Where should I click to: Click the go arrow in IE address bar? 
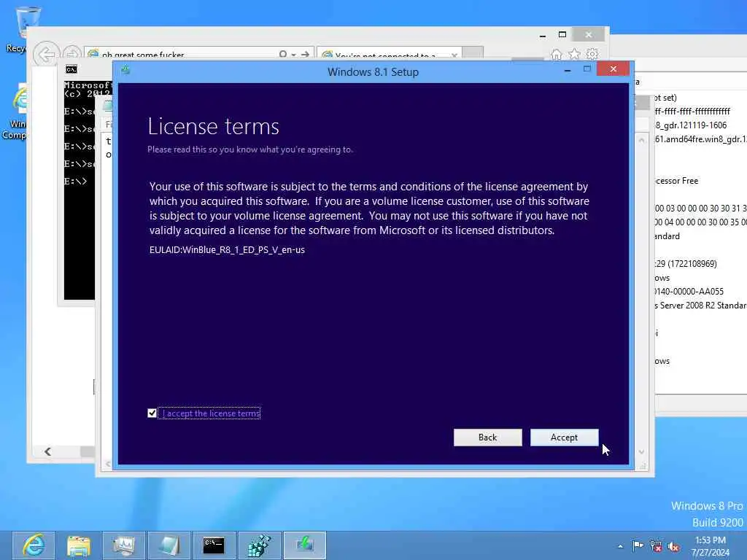tap(306, 54)
